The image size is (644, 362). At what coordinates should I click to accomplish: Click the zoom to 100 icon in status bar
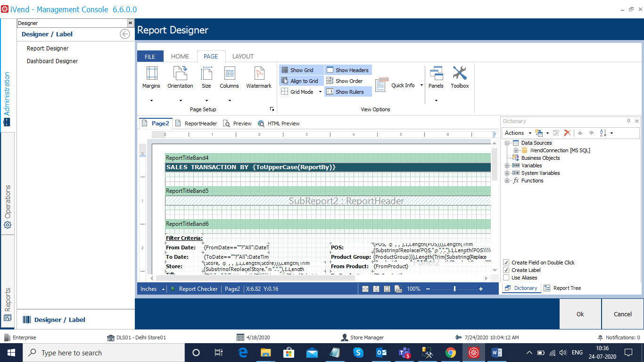click(x=398, y=289)
